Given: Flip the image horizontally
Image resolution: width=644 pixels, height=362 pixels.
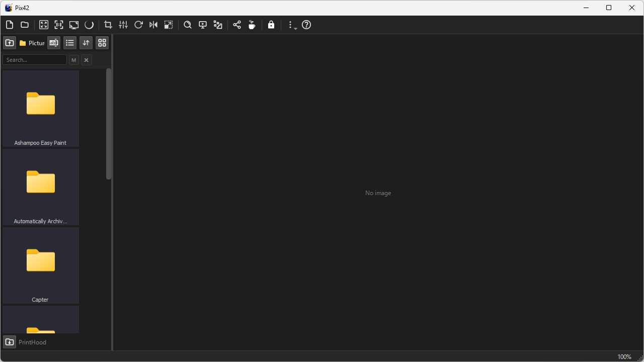Looking at the screenshot, I should (153, 25).
